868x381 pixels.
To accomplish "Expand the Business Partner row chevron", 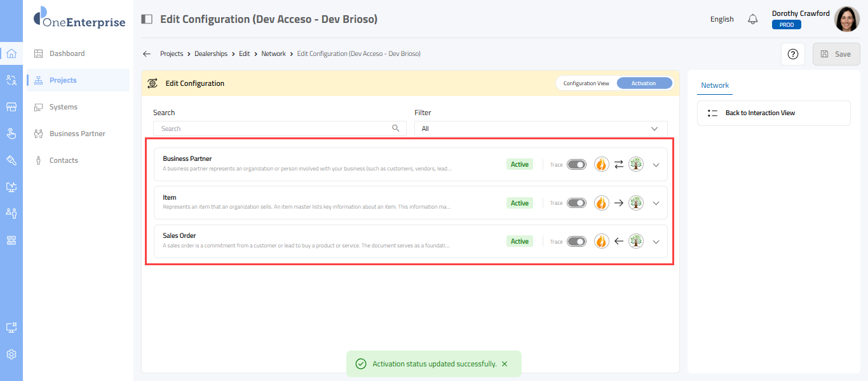I will tap(656, 165).
